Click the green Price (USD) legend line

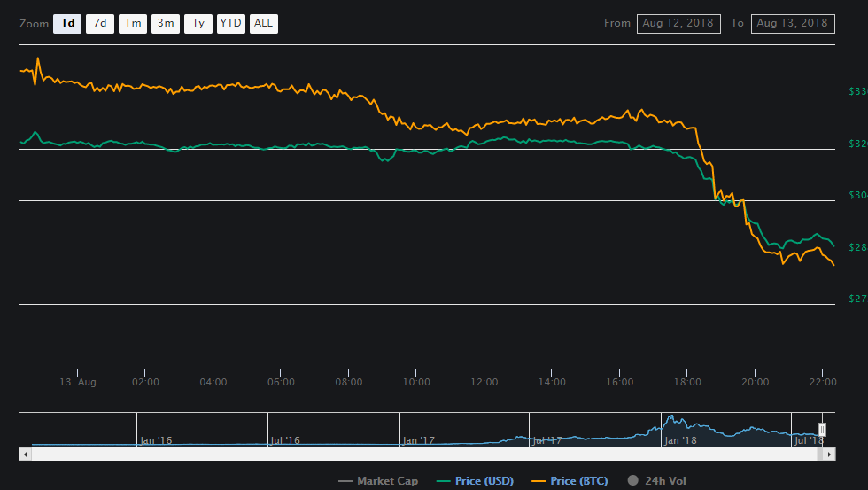click(445, 481)
